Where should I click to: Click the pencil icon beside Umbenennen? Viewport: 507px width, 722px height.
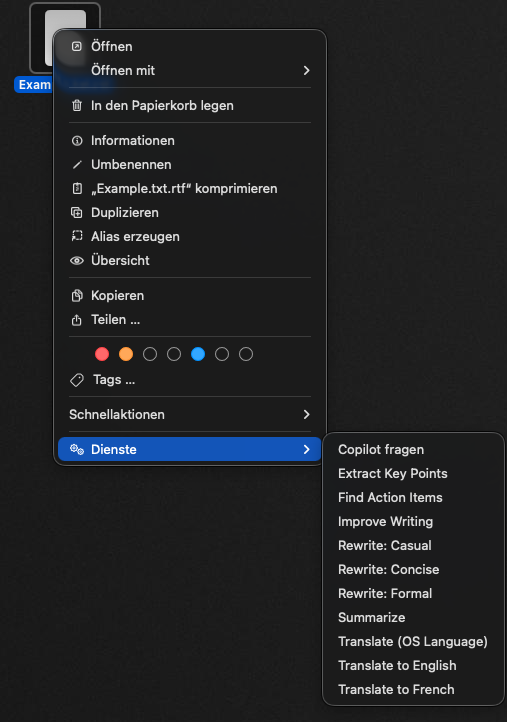point(77,164)
